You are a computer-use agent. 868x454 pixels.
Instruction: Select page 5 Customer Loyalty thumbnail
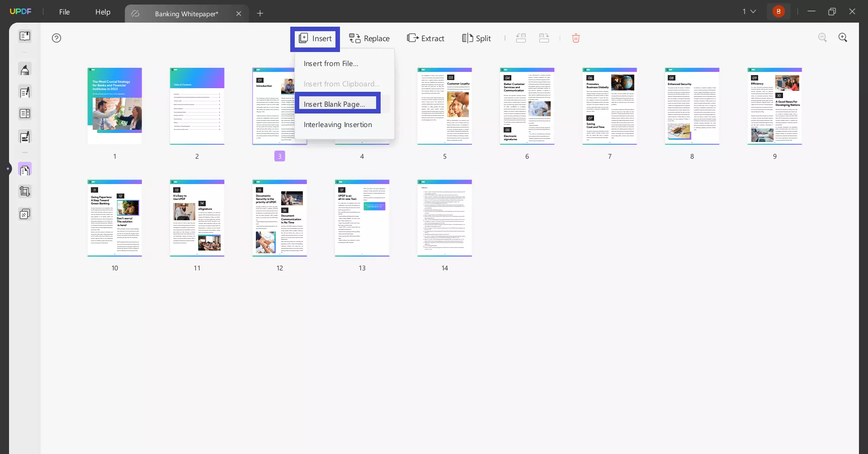tap(445, 106)
